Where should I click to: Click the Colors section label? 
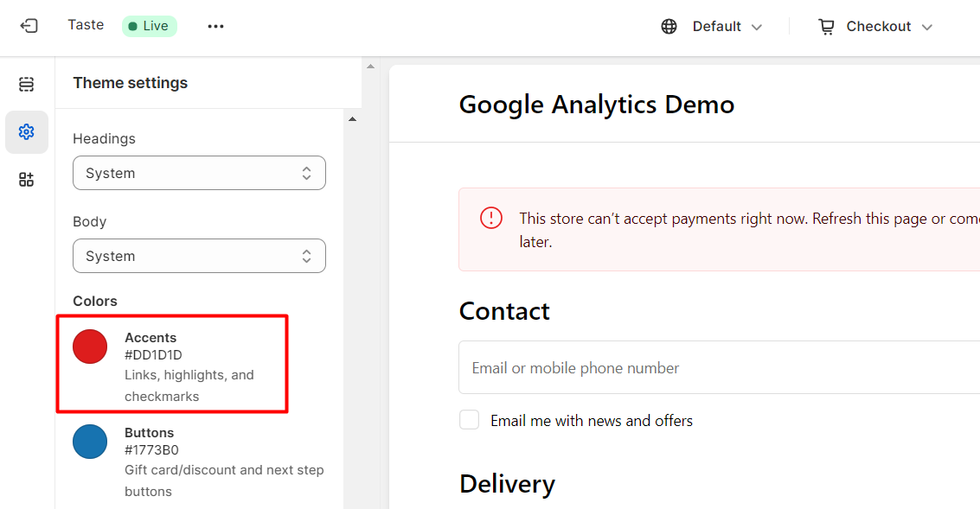pyautogui.click(x=95, y=301)
